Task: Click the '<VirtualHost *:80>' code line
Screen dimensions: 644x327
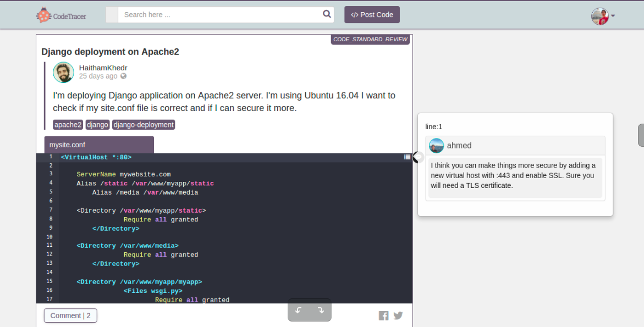Action: pos(96,157)
